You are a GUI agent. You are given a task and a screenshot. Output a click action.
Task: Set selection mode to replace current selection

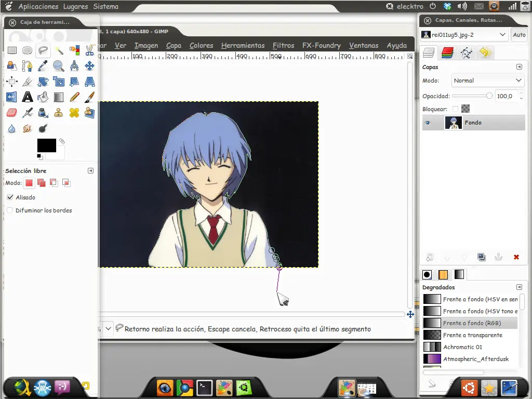point(29,183)
